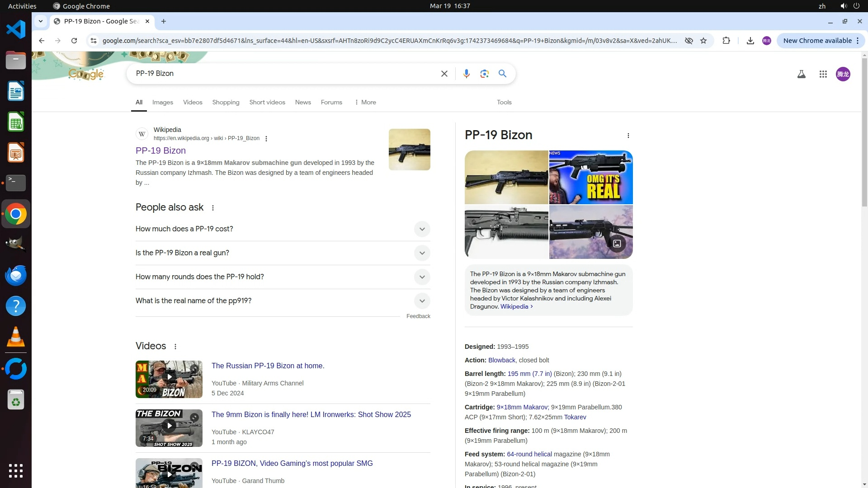This screenshot has height=488, width=868.
Task: Open Chrome extensions puzzle icon
Action: coord(726,41)
